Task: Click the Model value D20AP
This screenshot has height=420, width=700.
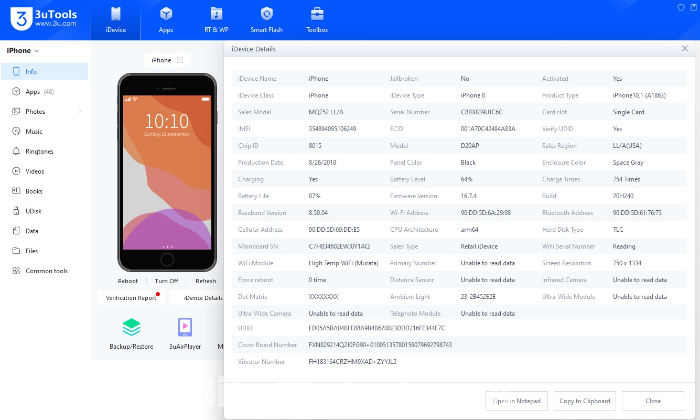Action: (470, 146)
